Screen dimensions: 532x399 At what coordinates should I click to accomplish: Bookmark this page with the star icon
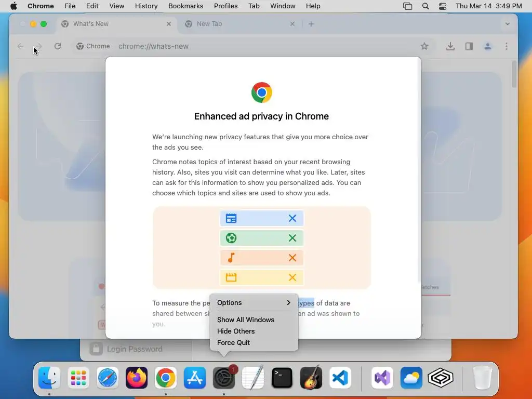click(x=424, y=46)
